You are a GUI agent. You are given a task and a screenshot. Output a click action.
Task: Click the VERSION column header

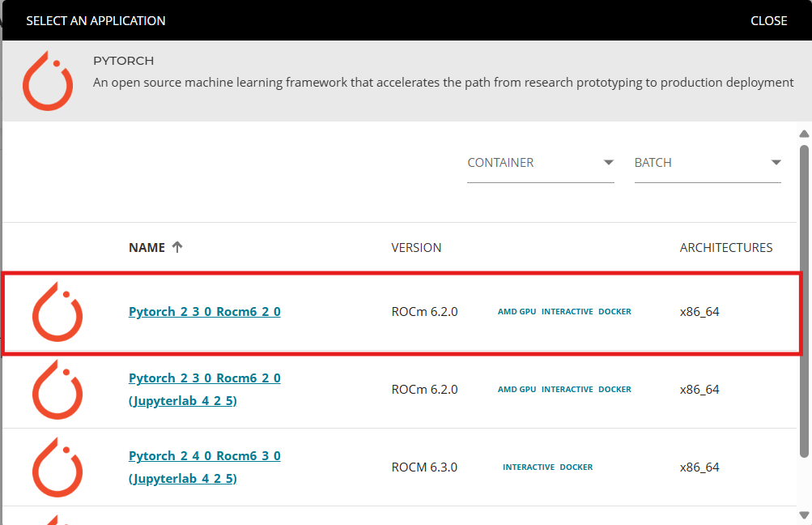click(x=416, y=248)
